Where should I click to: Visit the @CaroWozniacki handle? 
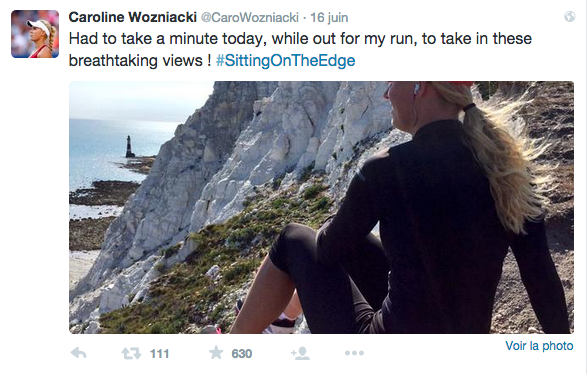point(250,18)
